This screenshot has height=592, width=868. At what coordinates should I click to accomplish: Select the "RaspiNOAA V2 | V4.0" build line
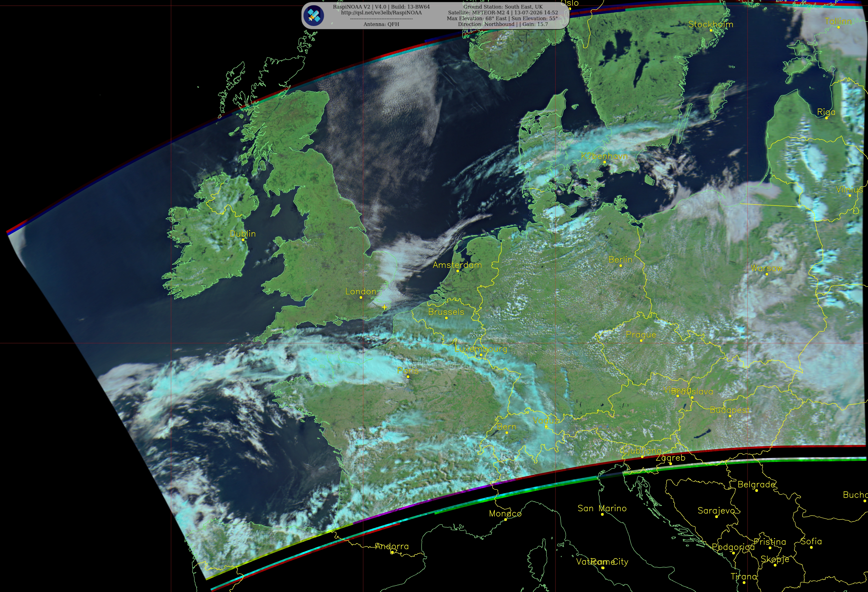click(x=381, y=7)
